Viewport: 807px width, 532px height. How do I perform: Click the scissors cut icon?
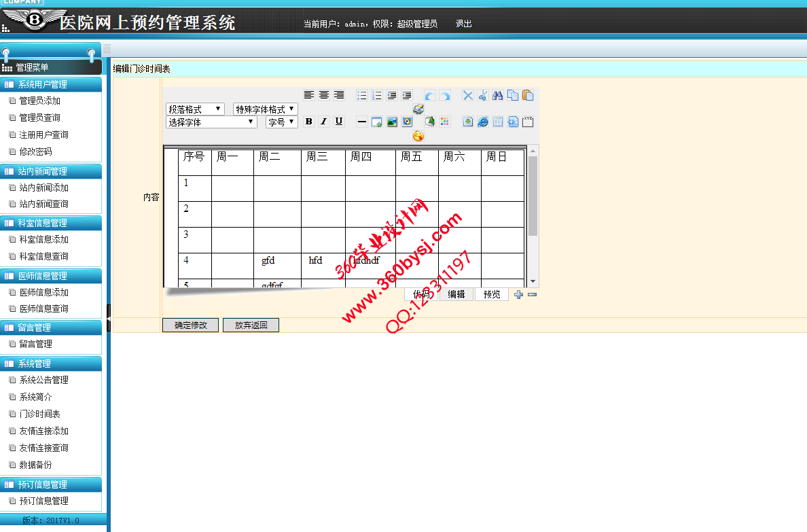(482, 95)
